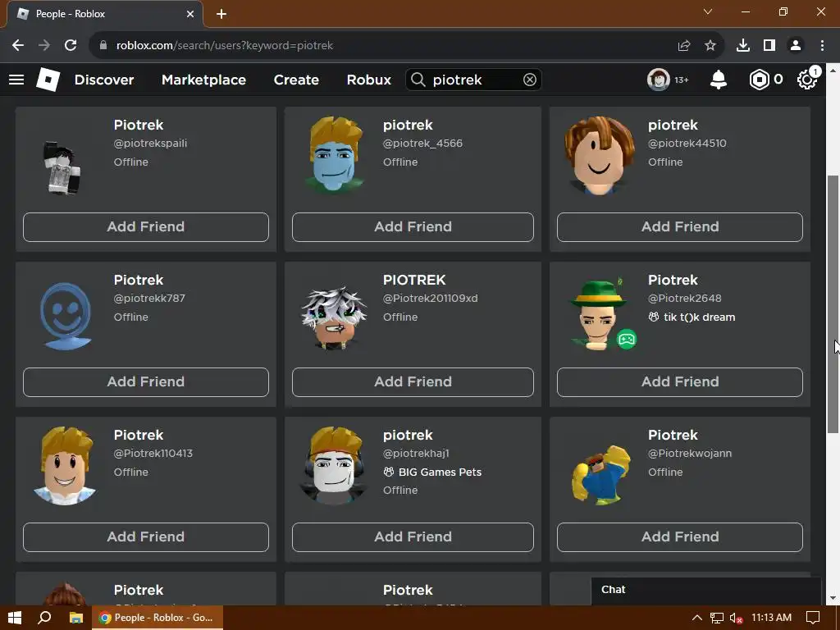Click the Roblox logo in the navbar
Screen dimensions: 840x630
pyautogui.click(x=48, y=80)
